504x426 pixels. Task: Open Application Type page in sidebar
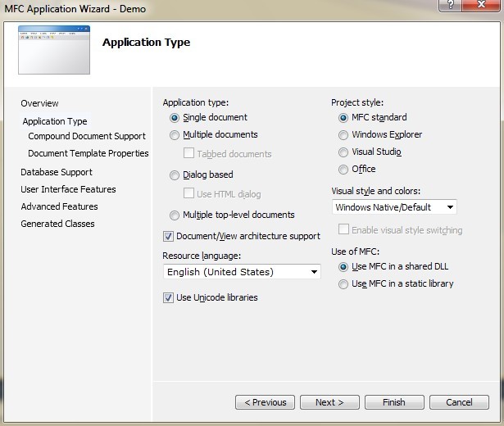[55, 121]
